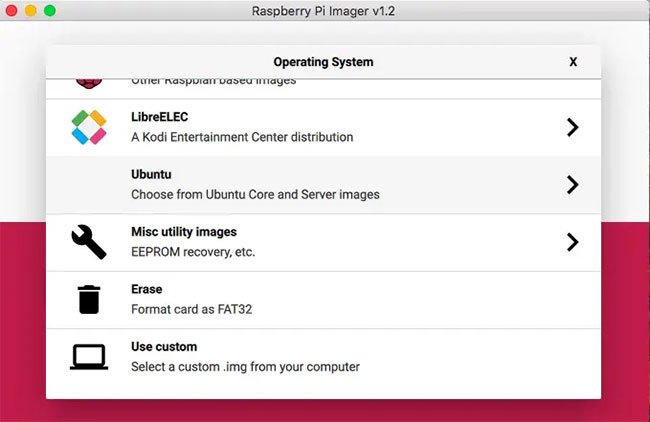Image resolution: width=650 pixels, height=422 pixels.
Task: Click 'Select a custom .img from your computer'
Action: coord(245,367)
